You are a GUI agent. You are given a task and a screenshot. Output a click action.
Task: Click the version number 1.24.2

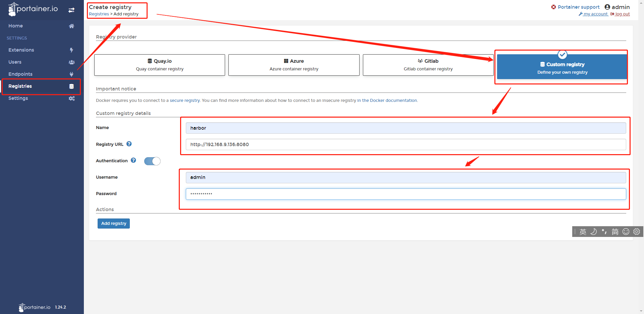pyautogui.click(x=61, y=307)
